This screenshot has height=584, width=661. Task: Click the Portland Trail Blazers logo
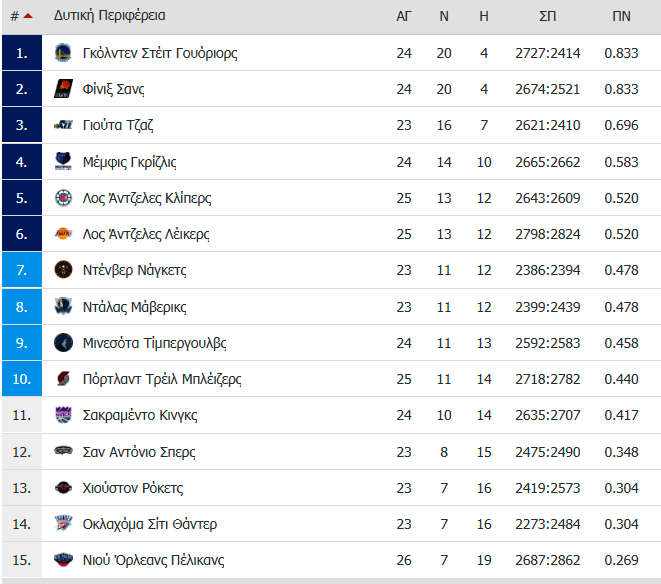[x=63, y=379]
